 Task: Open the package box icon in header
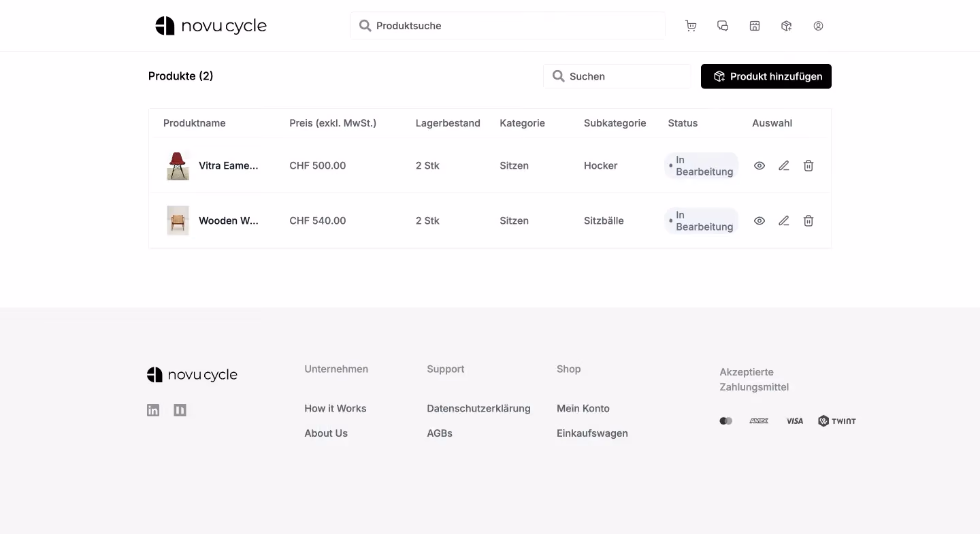[786, 26]
